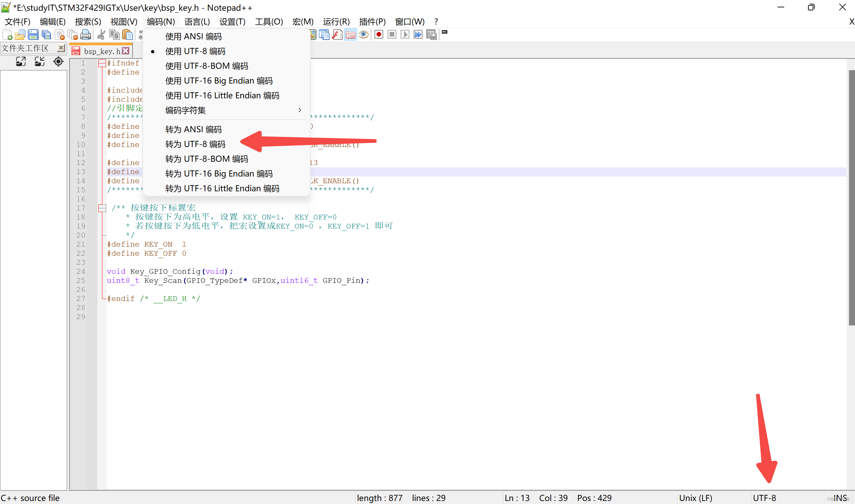Screen dimensions: 855x504
Task: Open the 语言(L) menu
Action: coord(197,22)
